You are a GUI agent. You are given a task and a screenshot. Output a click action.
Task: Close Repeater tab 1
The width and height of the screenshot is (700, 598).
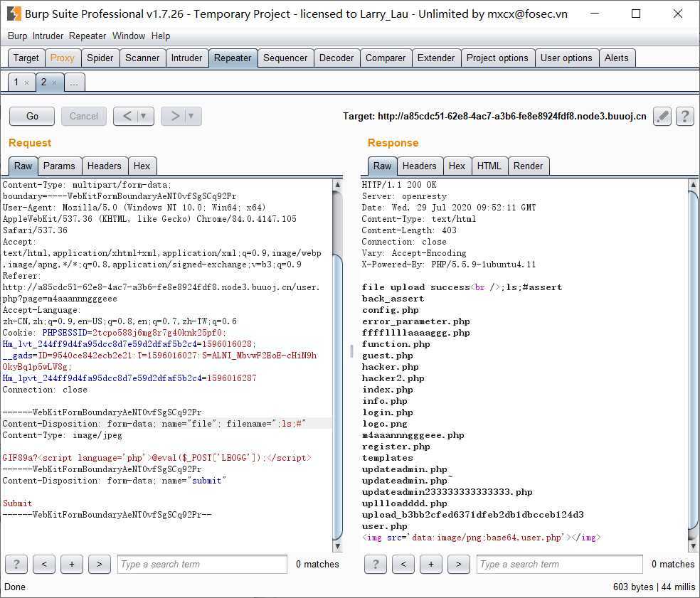pos(27,82)
